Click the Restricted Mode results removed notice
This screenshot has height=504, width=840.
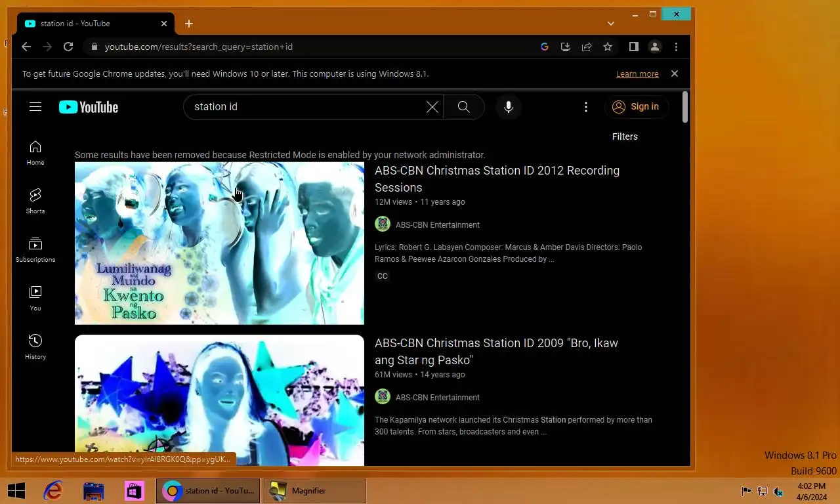280,155
